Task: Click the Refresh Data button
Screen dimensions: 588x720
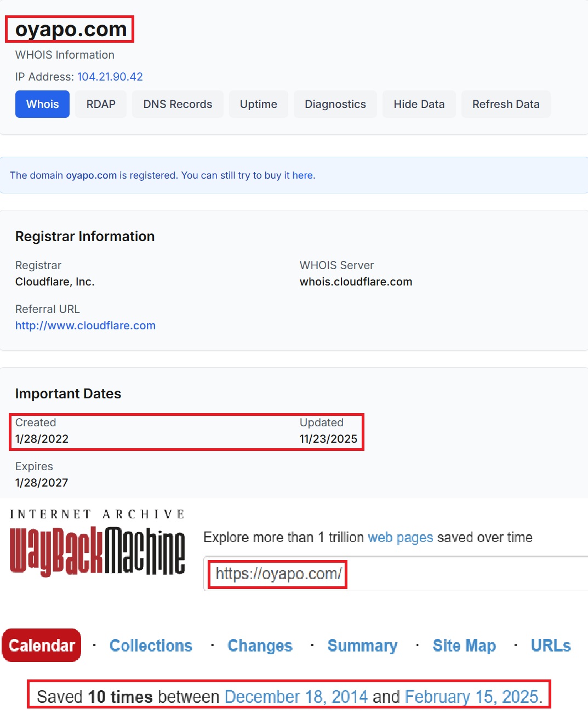Action: [505, 104]
